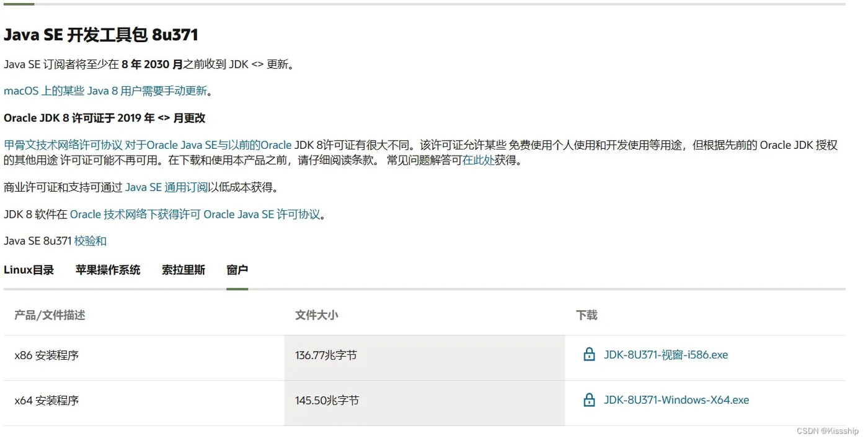
Task: Click the x86 安装程序 row description
Action: click(x=46, y=356)
